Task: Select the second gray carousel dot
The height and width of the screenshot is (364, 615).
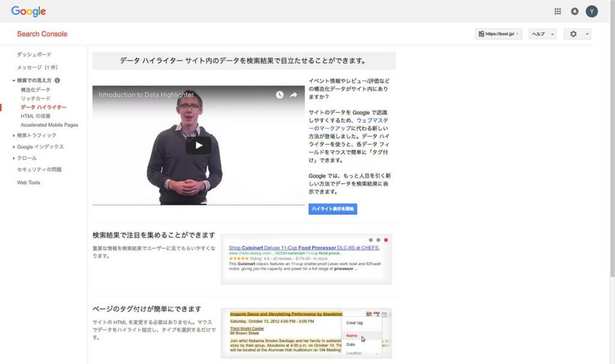Action: (378, 240)
